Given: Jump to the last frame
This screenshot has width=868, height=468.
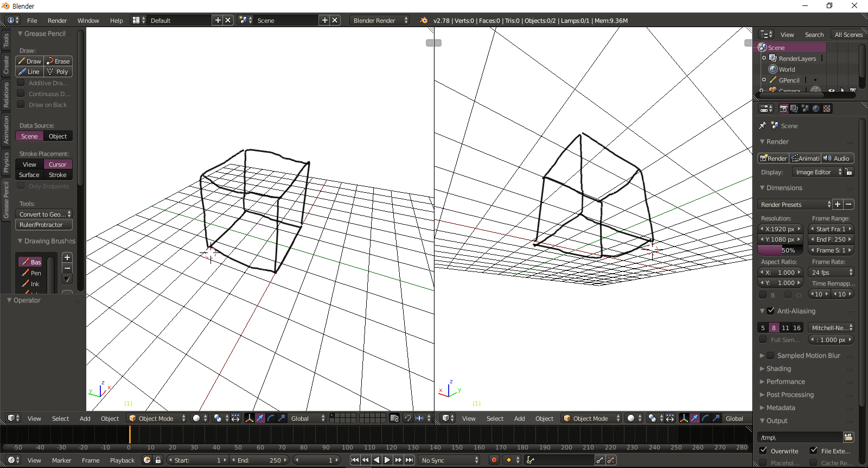Looking at the screenshot, I should coord(410,460).
